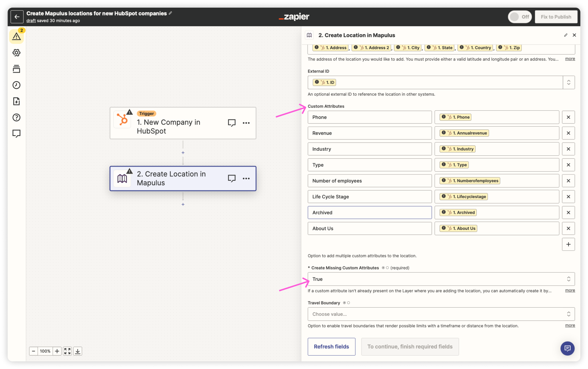Viewport: 588px width, 369px height.
Task: Click the export download canvas icon
Action: pos(78,351)
